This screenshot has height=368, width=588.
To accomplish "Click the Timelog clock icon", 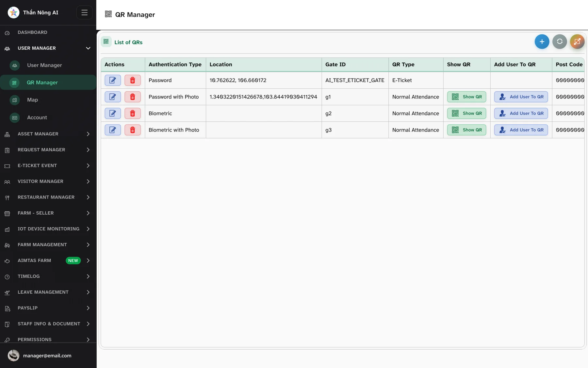I will 7,277.
